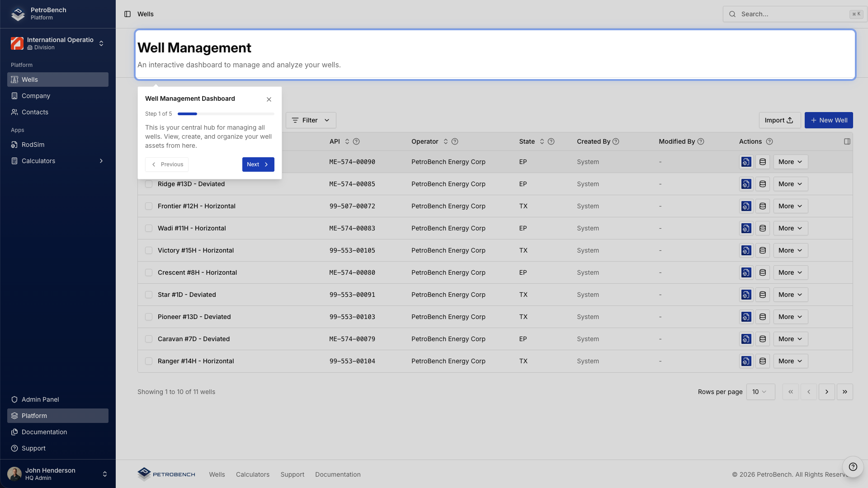Open the RodSim app from the sidebar

(x=33, y=145)
